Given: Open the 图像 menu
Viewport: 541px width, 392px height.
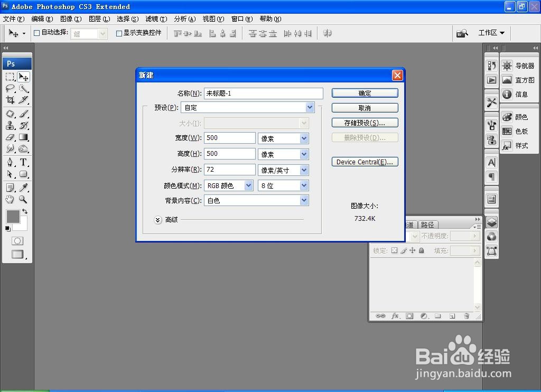Looking at the screenshot, I should (x=71, y=19).
